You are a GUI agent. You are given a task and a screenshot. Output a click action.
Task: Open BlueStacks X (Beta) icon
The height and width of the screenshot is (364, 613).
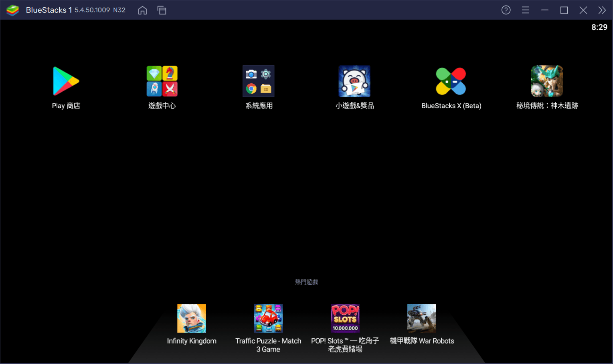[451, 81]
